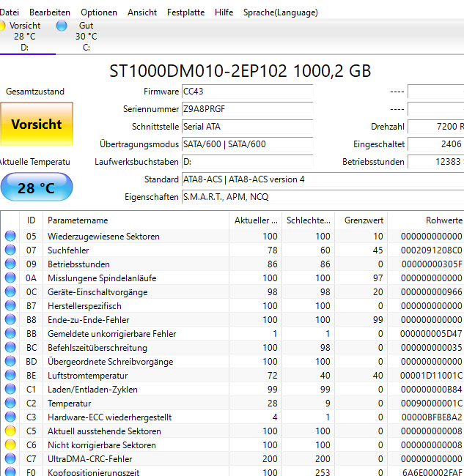Click status icon for Geräte-Einschaltvorgänge row
Image resolution: width=464 pixels, height=476 pixels.
pos(10,291)
